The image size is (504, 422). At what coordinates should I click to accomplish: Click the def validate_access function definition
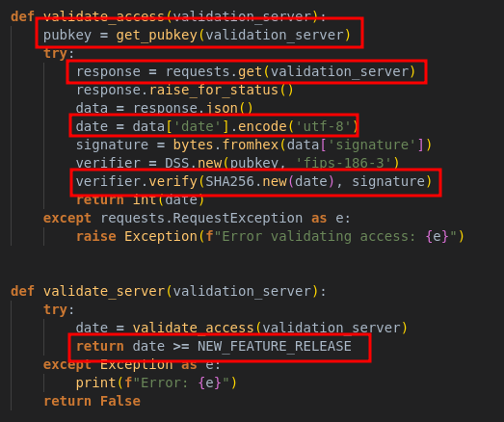169,16
